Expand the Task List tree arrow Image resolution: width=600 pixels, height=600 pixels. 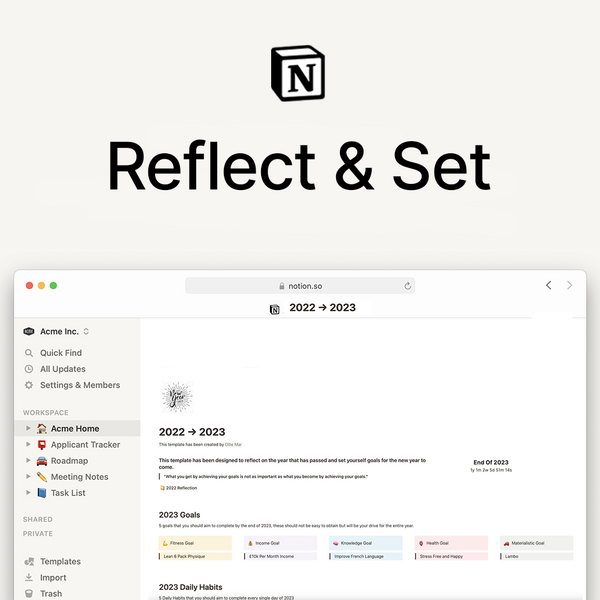point(28,492)
